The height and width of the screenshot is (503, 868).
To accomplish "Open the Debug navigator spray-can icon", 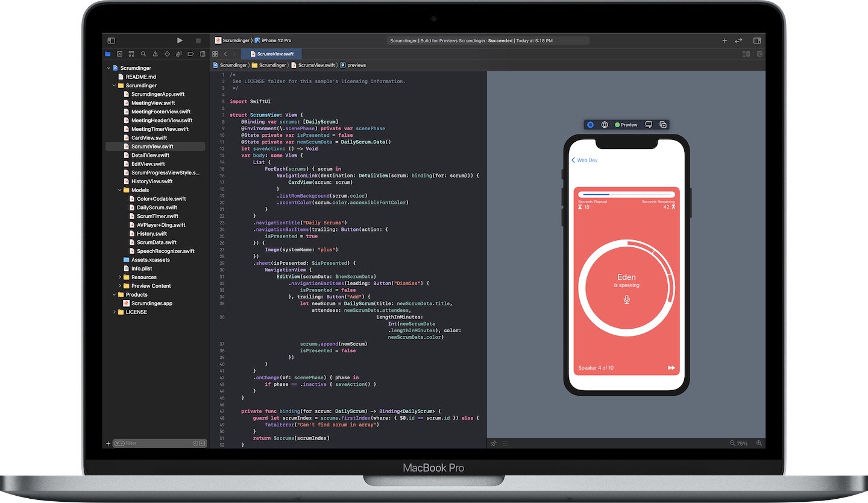I will (178, 54).
